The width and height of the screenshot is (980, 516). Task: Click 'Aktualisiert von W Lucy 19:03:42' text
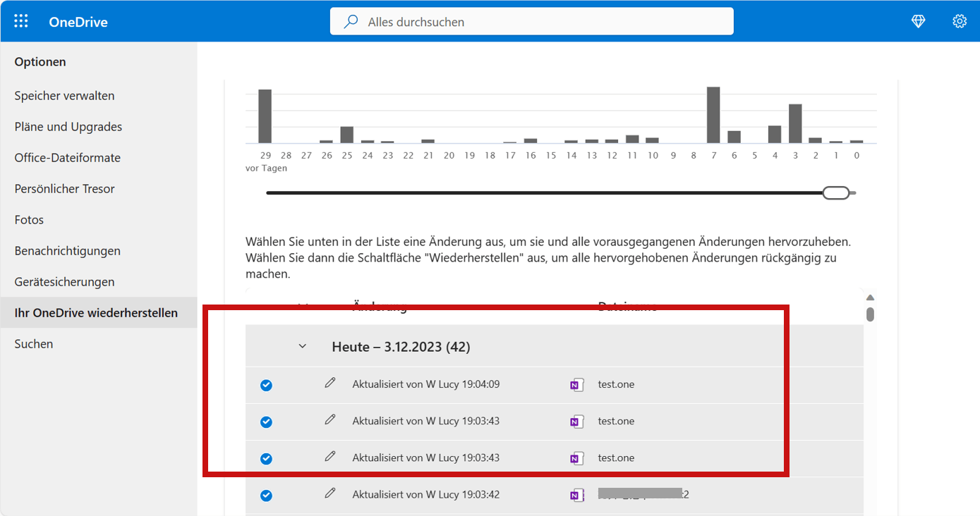426,494
